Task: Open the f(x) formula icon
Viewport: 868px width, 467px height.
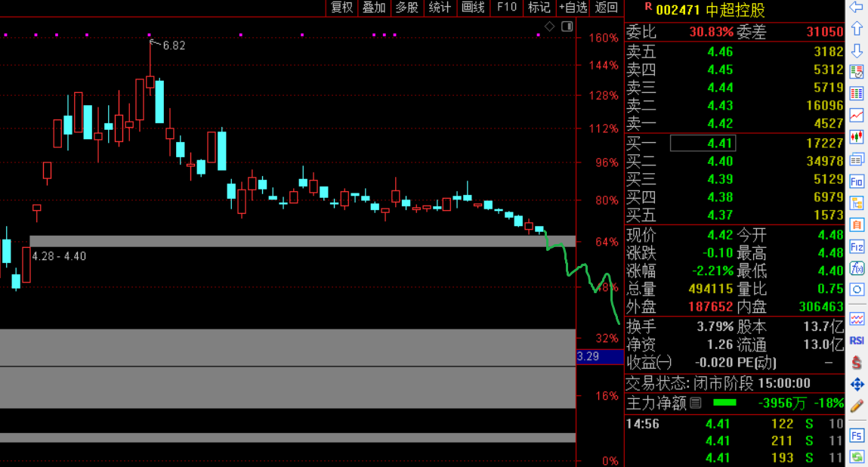Action: (857, 268)
